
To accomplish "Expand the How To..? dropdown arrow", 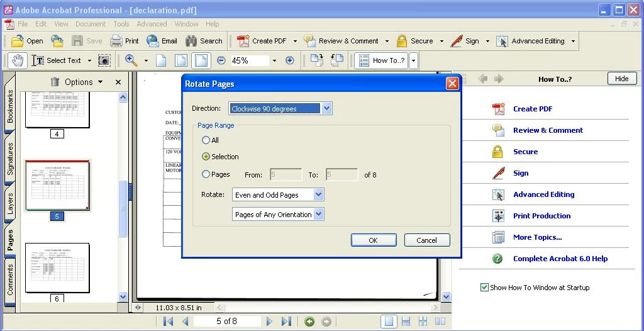I will [x=414, y=60].
